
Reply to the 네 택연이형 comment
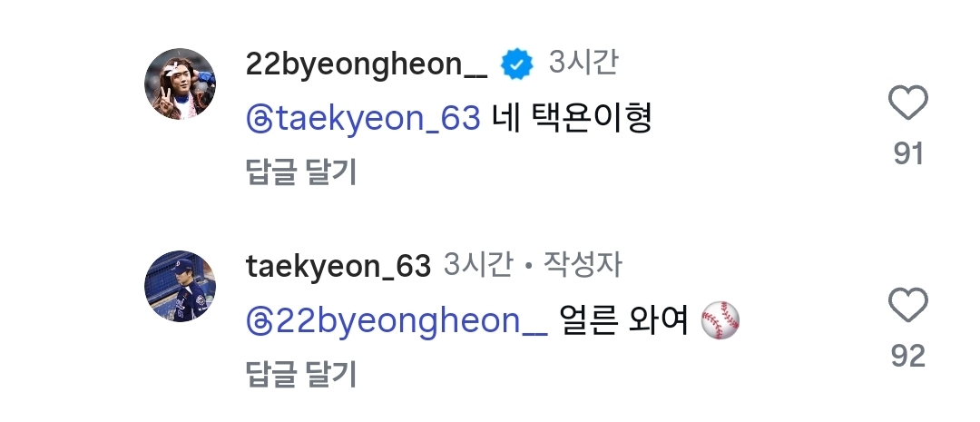(300, 172)
